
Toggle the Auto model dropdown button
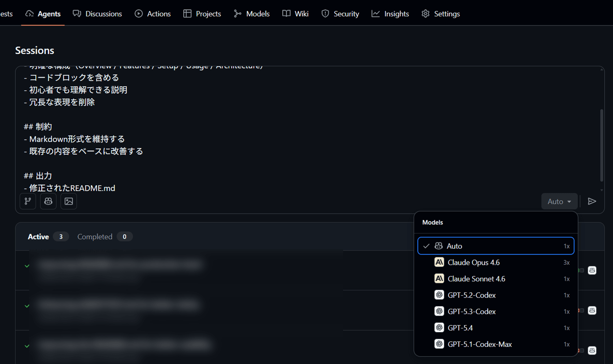click(559, 201)
